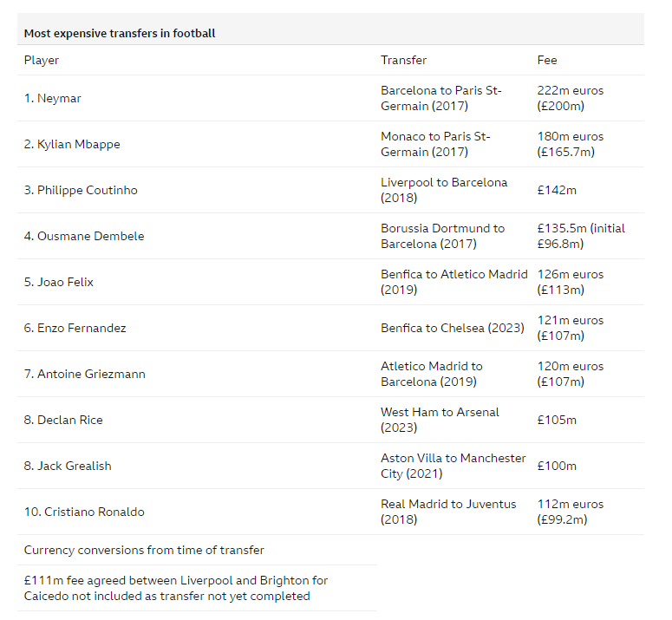Click the table title 'Most expensive transfers in football'
The image size is (672, 620).
(120, 34)
